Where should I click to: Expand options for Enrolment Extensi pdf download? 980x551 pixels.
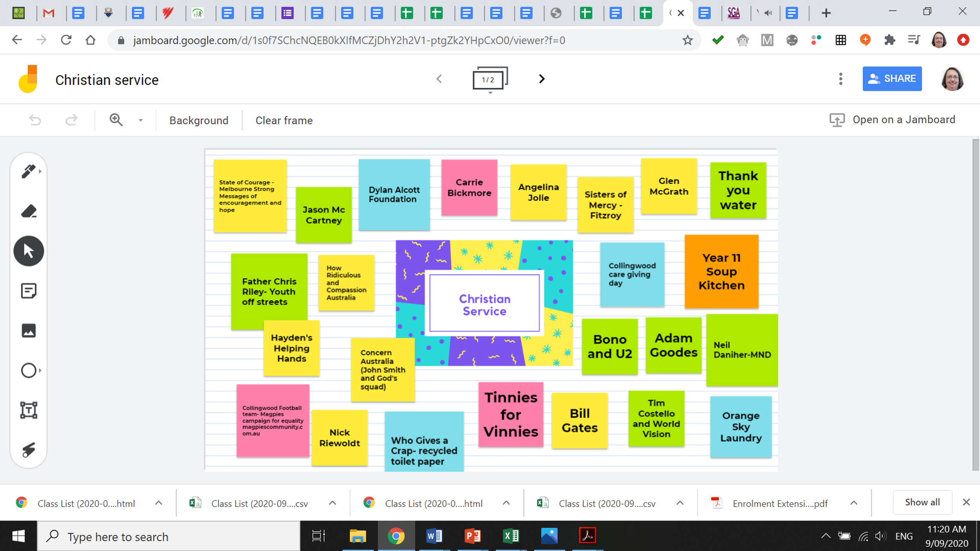click(853, 503)
